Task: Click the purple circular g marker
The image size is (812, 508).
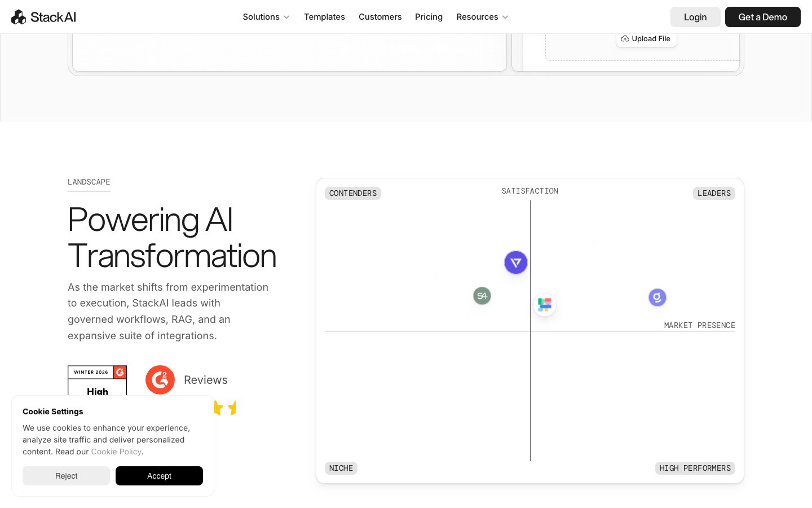Action: 657,297
